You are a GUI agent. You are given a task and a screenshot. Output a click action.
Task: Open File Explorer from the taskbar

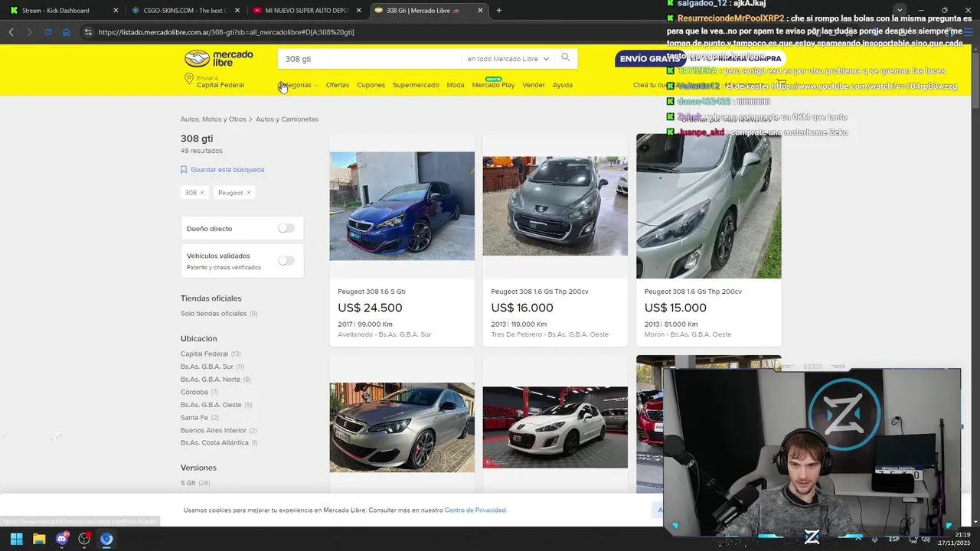39,539
